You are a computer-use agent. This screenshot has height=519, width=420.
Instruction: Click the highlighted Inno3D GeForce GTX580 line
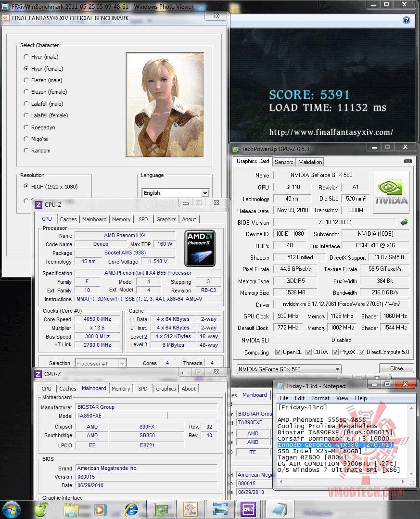click(x=335, y=445)
